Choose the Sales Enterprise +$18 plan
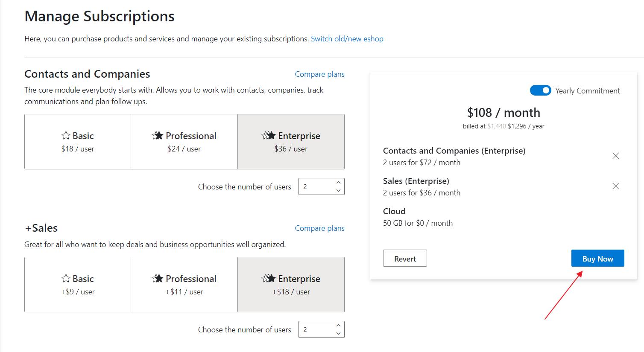 (x=291, y=285)
